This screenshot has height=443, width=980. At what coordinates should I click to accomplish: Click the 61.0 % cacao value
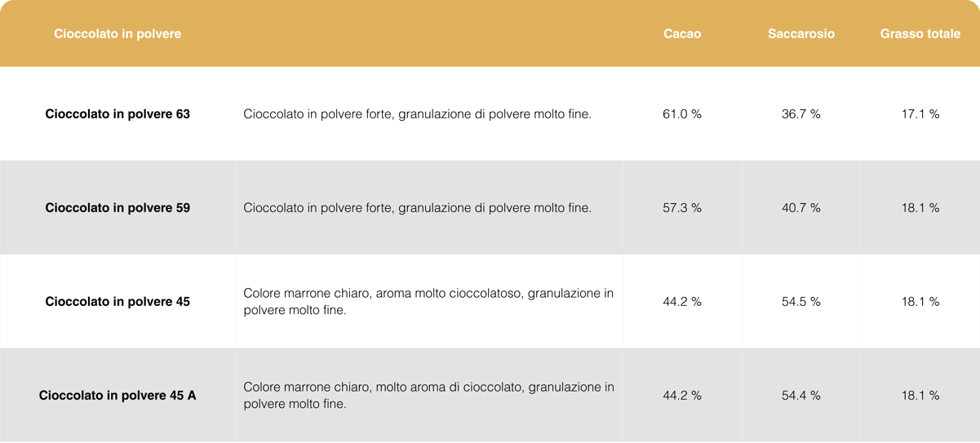pyautogui.click(x=682, y=114)
